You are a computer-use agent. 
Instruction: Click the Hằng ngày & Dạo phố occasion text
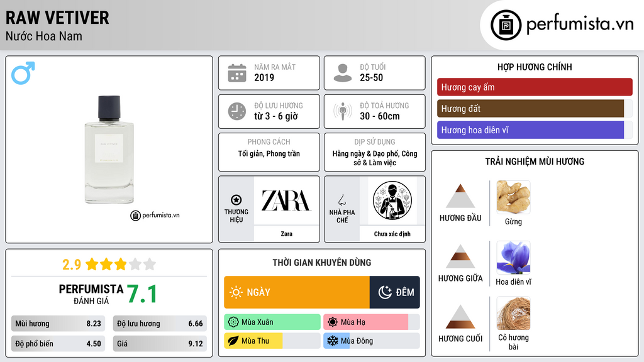point(375,158)
